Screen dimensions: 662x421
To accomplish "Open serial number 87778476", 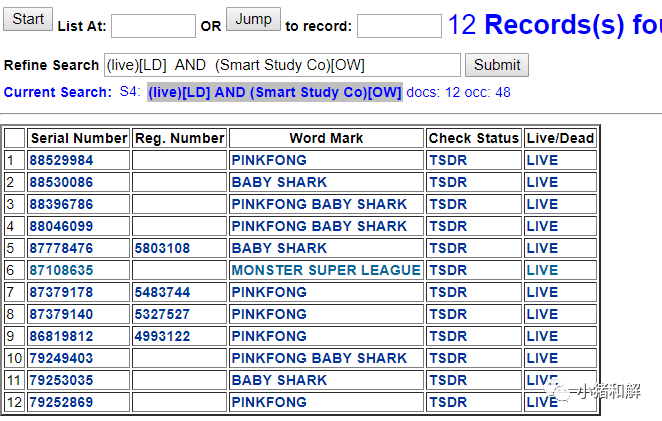I will 61,248.
